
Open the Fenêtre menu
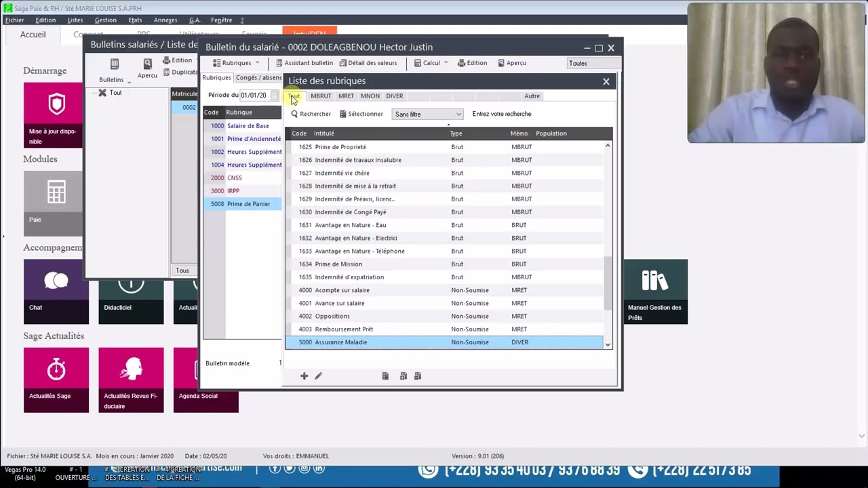tap(221, 20)
